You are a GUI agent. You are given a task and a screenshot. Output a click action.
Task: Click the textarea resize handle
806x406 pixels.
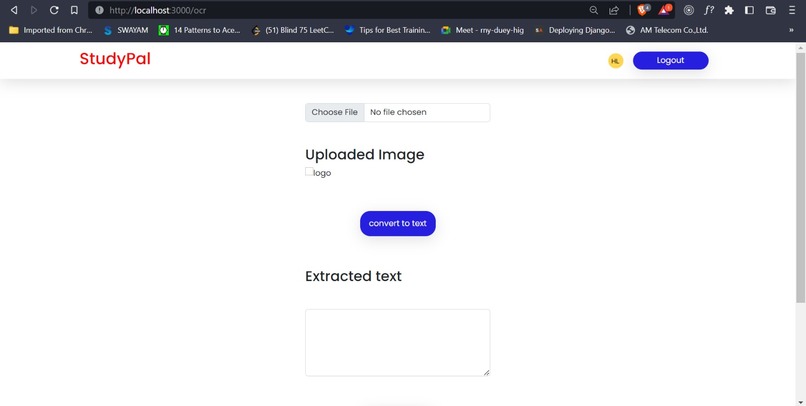[486, 372]
